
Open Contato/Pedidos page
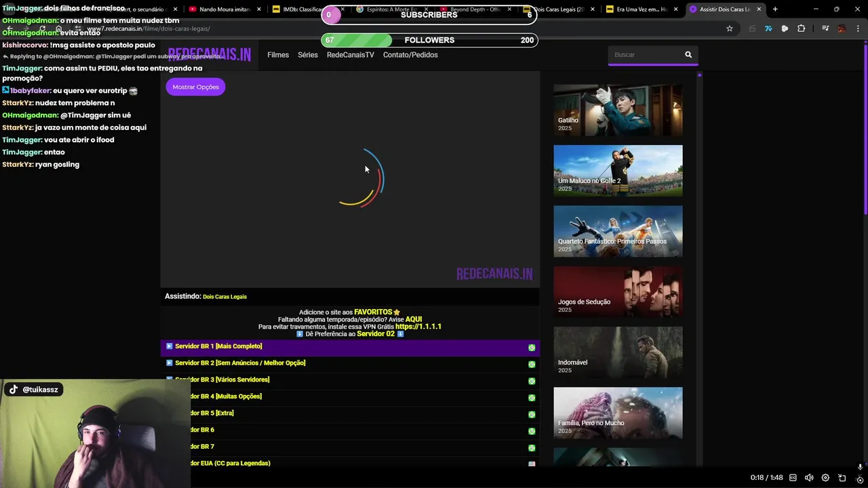click(x=410, y=55)
